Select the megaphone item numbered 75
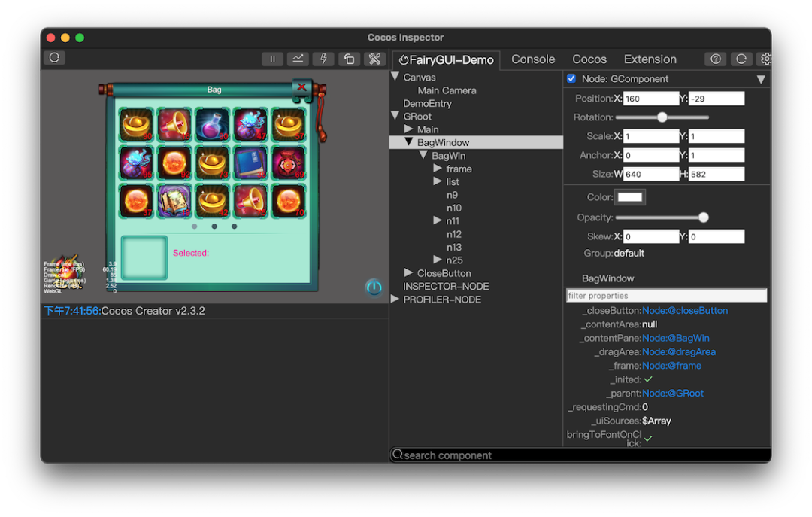 tap(250, 201)
